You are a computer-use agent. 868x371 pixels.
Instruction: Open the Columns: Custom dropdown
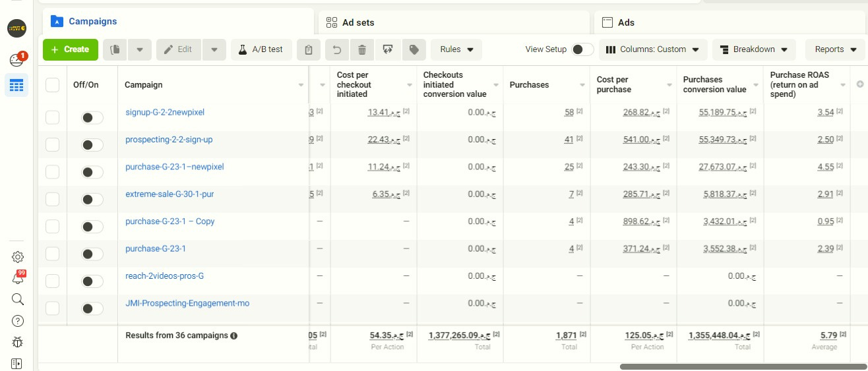pyautogui.click(x=653, y=49)
